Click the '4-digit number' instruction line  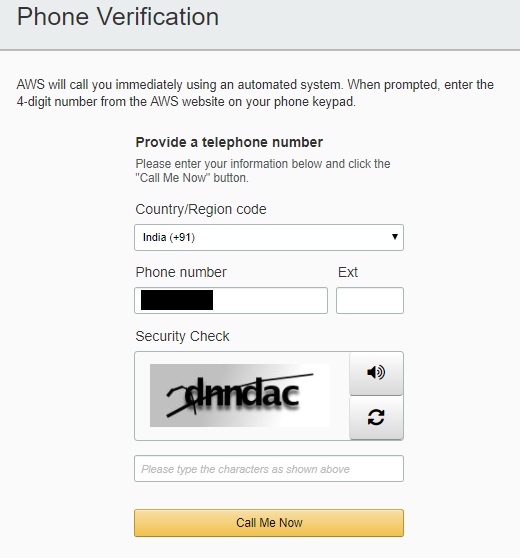(x=186, y=102)
